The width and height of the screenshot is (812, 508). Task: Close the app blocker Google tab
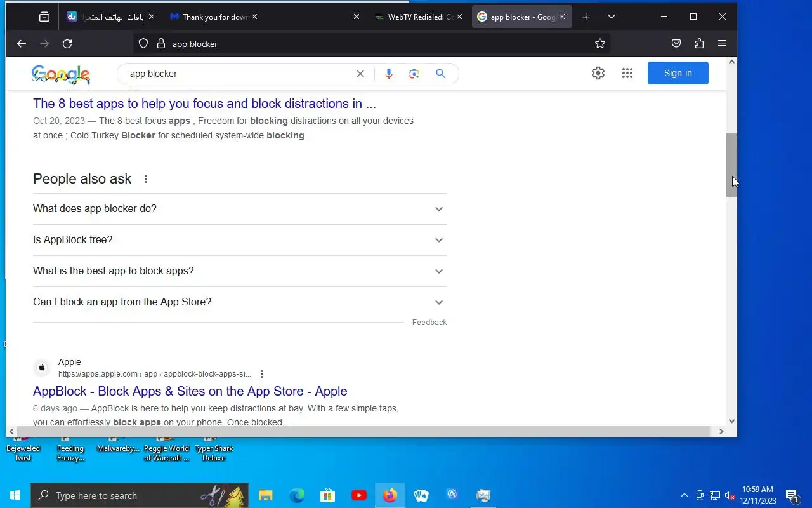562,17
